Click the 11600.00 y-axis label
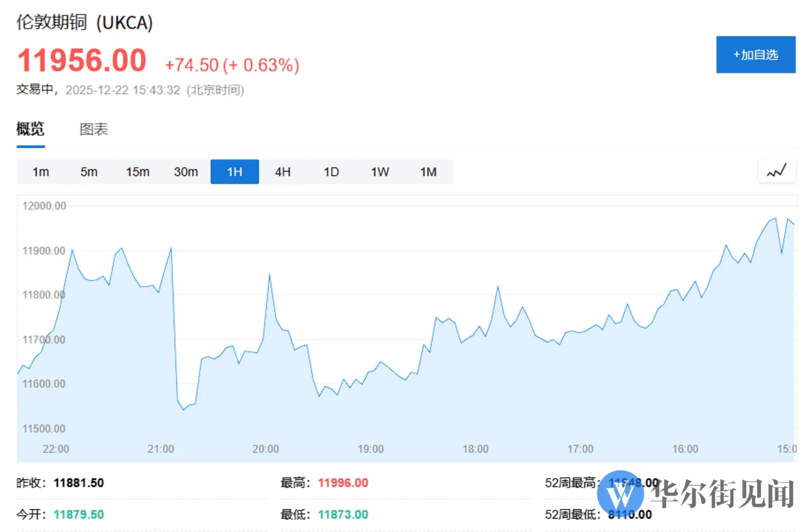This screenshot has width=809, height=532. tap(44, 384)
